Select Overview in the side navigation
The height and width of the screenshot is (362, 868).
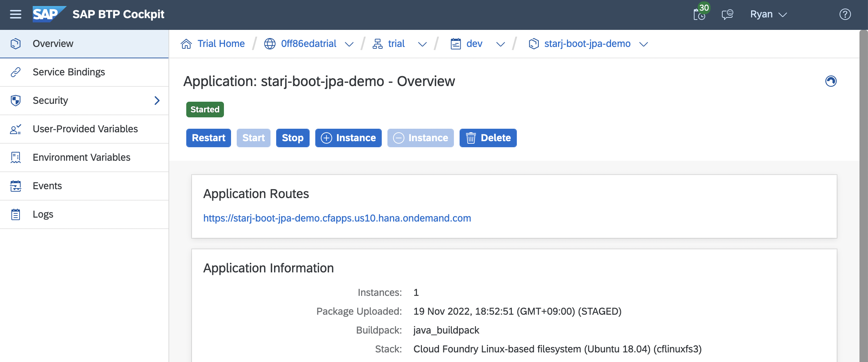point(84,44)
